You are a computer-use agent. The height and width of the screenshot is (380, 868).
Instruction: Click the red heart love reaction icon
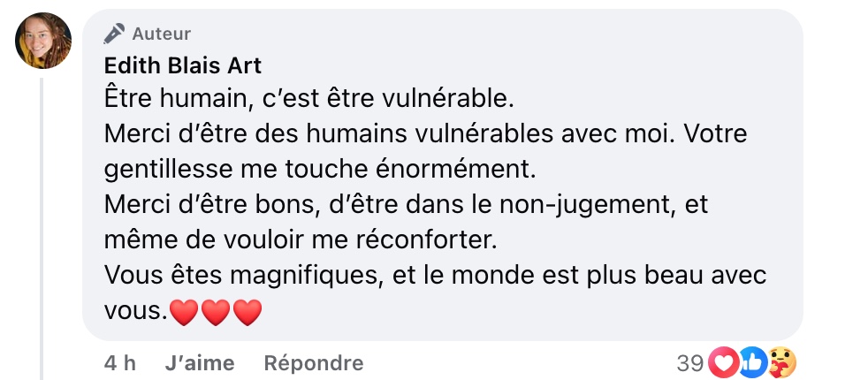pos(725,362)
